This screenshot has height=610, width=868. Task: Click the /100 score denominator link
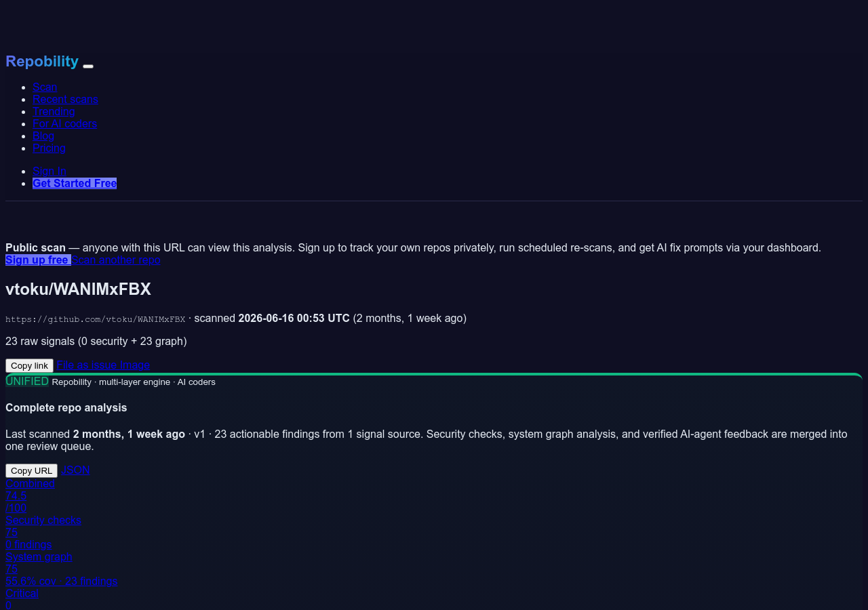click(16, 508)
